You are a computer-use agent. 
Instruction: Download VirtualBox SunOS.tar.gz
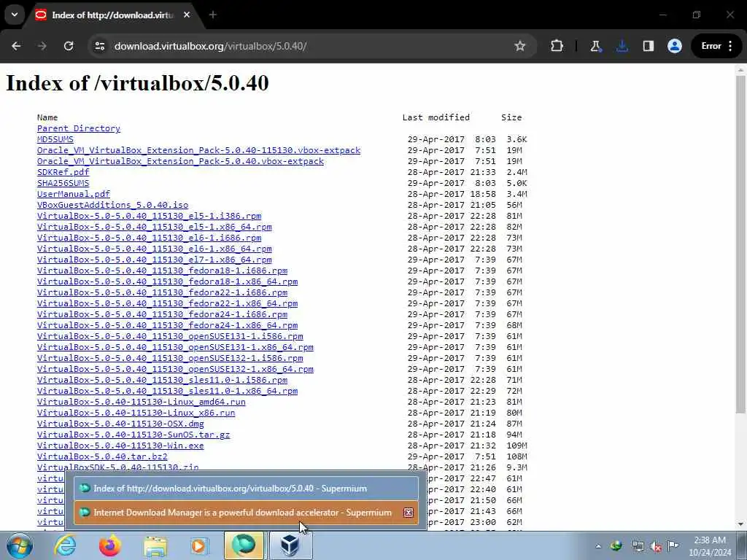click(133, 435)
